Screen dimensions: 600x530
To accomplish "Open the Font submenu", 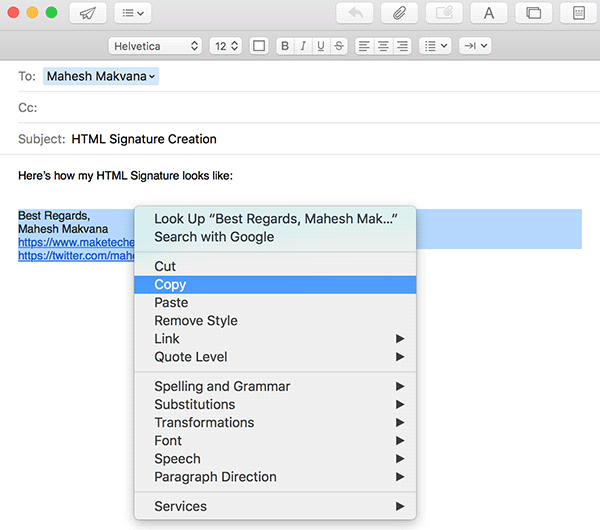I will pos(275,440).
